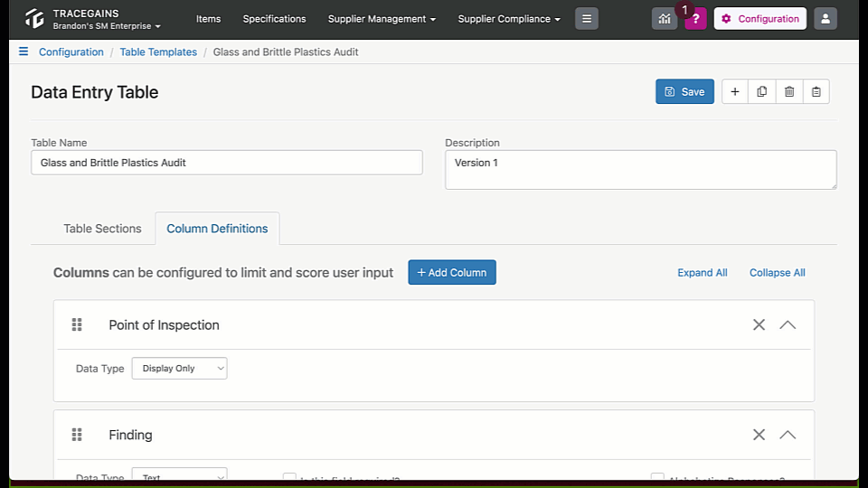Click the plus icon next to Save

[x=735, y=92]
